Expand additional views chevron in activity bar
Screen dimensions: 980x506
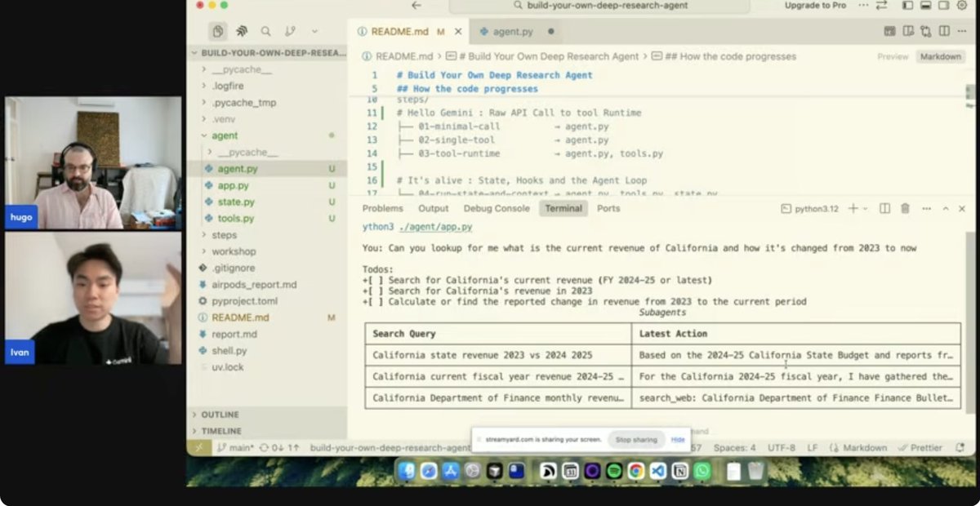(314, 31)
